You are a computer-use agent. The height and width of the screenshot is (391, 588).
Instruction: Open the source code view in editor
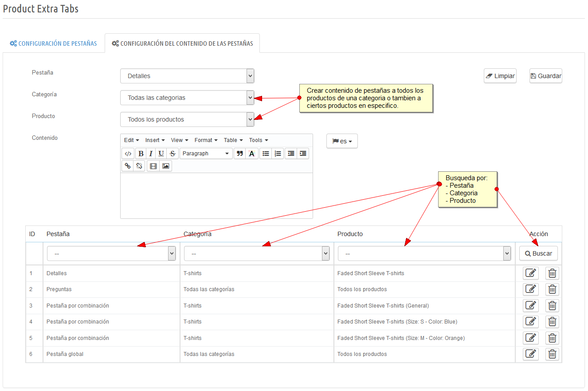click(128, 154)
